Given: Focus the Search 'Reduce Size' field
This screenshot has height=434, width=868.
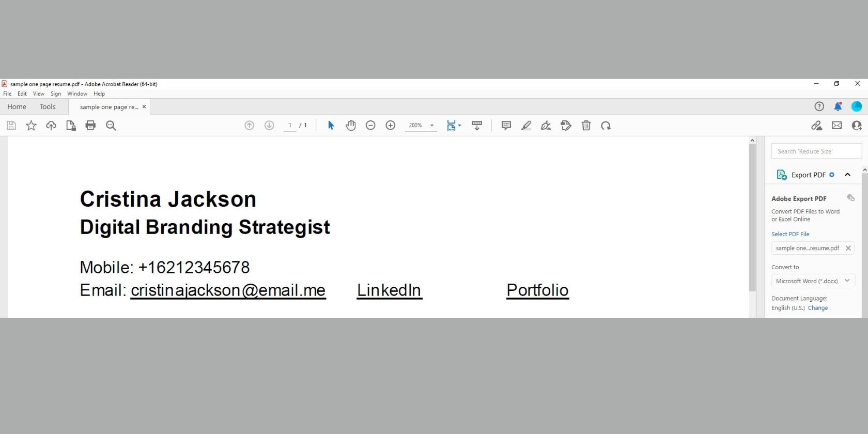Looking at the screenshot, I should [816, 151].
